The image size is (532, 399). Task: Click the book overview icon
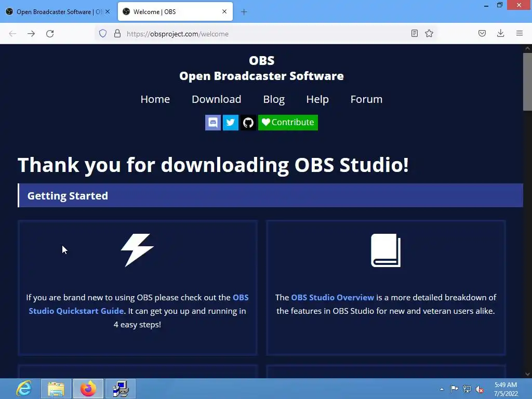pyautogui.click(x=386, y=250)
